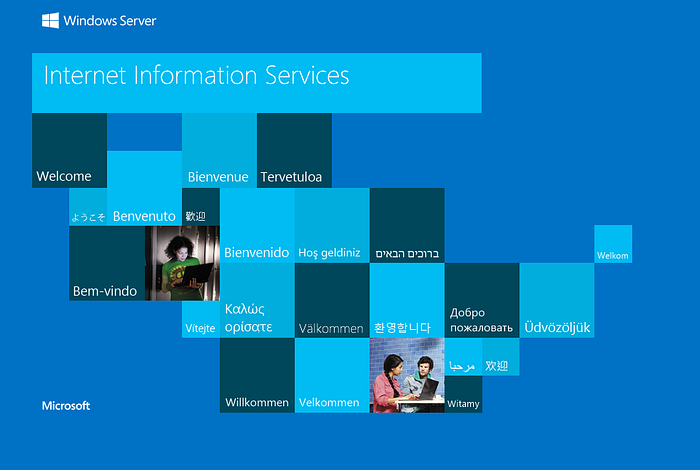The width and height of the screenshot is (700, 470).
Task: Click the Japanese ようこそ tile
Action: [88, 207]
